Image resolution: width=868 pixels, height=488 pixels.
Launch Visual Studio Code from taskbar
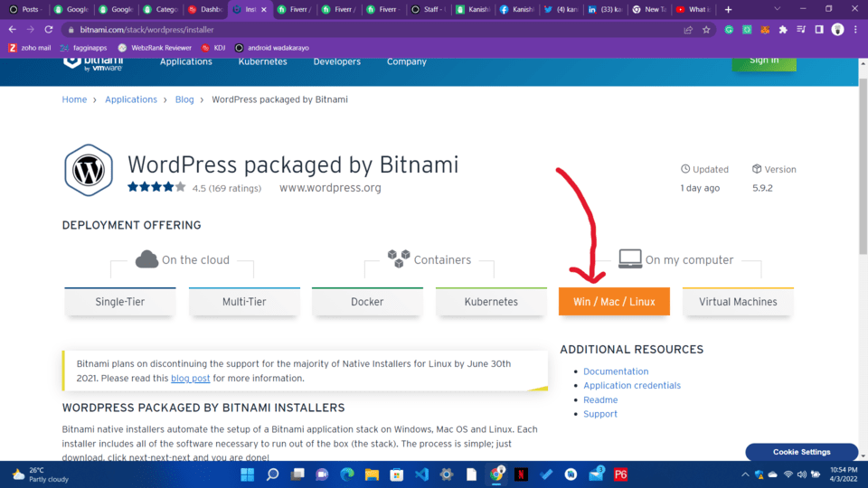click(422, 474)
